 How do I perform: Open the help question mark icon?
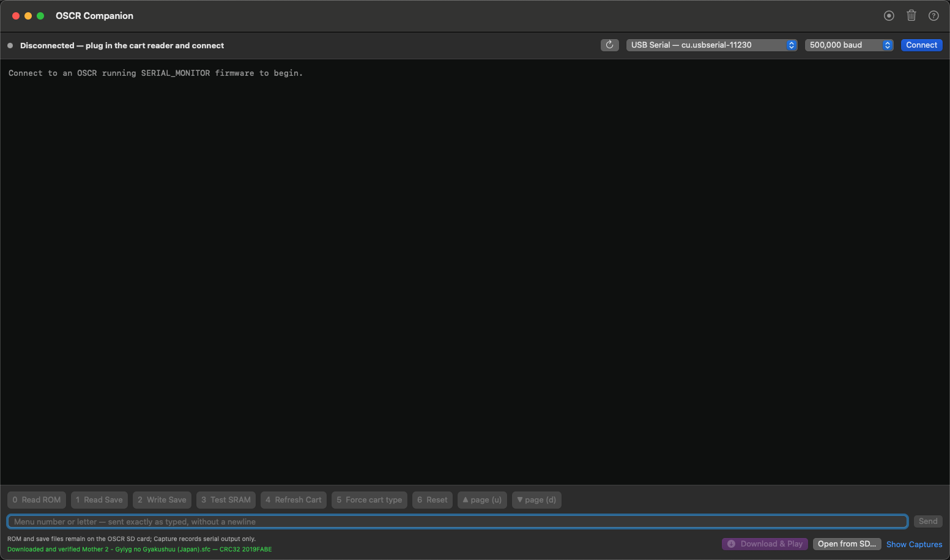pos(933,16)
